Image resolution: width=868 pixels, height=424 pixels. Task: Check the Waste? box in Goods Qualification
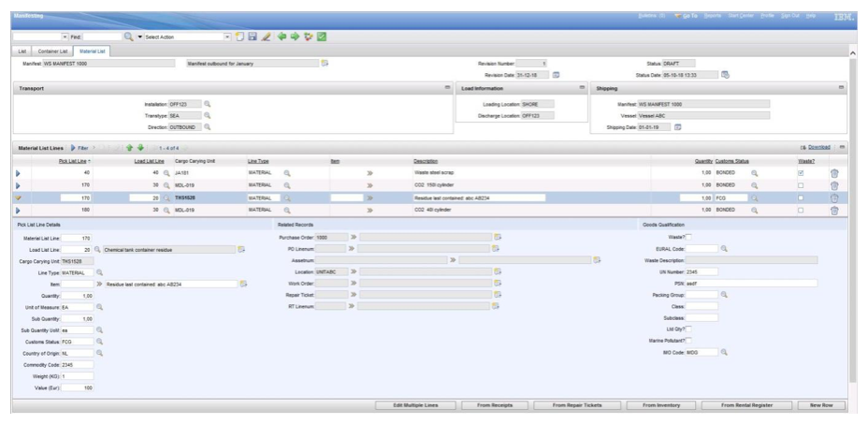[689, 238]
